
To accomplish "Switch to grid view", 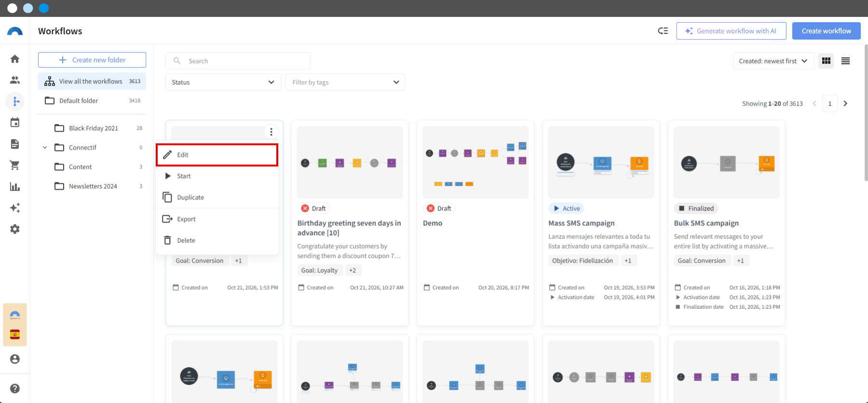I will [826, 61].
